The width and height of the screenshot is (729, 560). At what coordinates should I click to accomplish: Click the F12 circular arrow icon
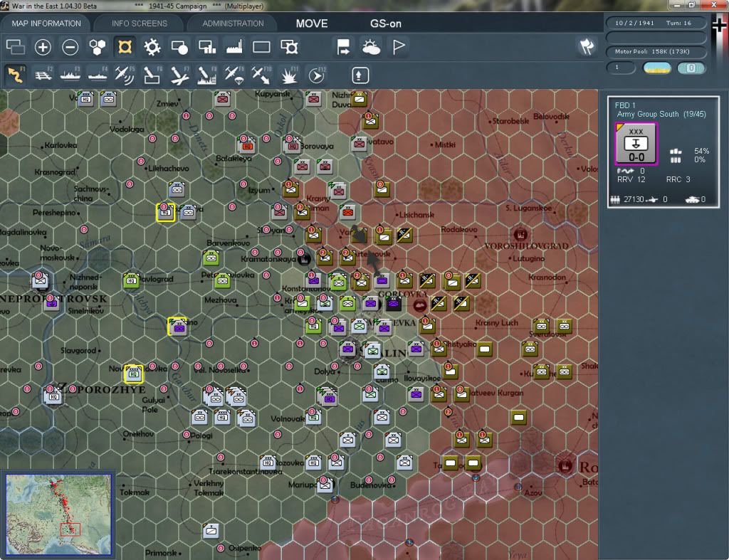(317, 75)
